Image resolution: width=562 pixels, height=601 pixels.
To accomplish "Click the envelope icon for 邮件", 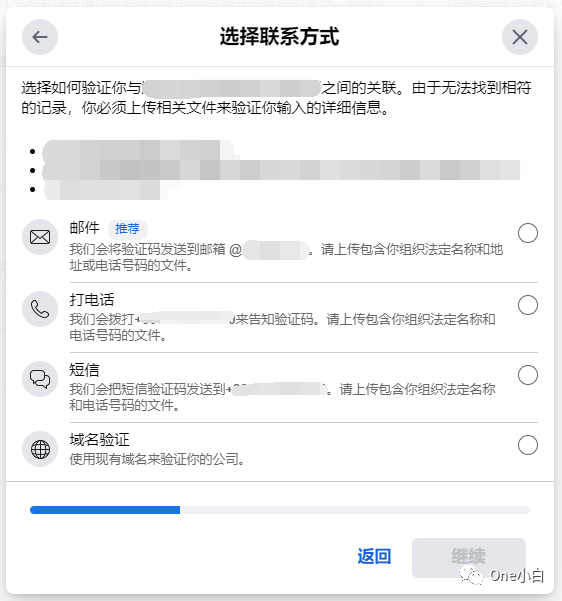I will (40, 237).
